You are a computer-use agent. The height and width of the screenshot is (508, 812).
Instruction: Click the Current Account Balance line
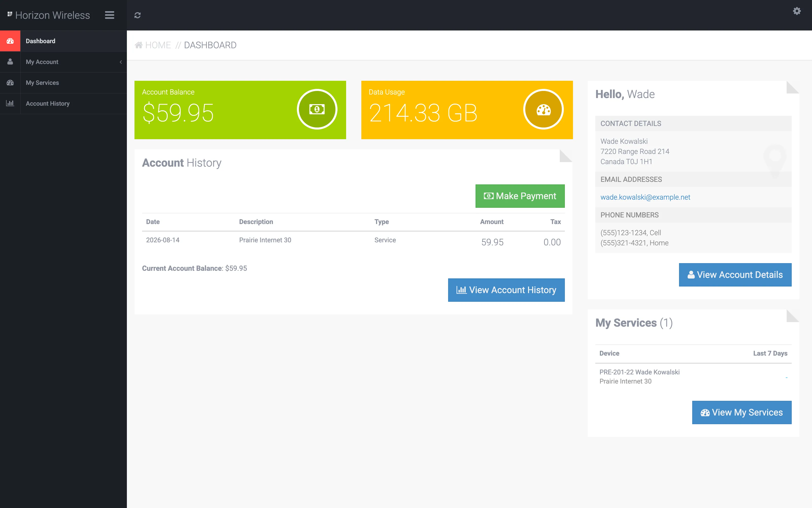coord(194,268)
